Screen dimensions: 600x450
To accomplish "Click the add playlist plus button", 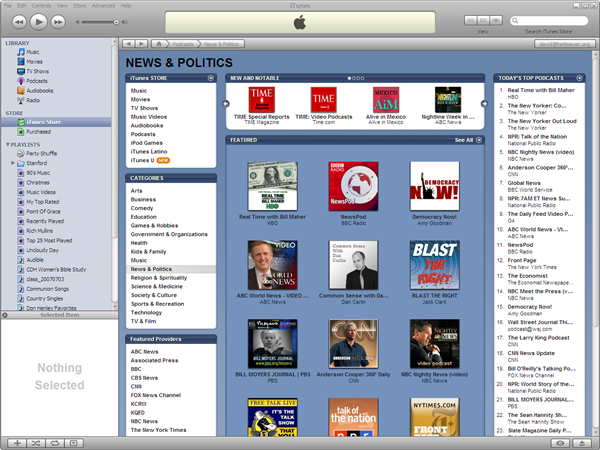I will [x=17, y=443].
